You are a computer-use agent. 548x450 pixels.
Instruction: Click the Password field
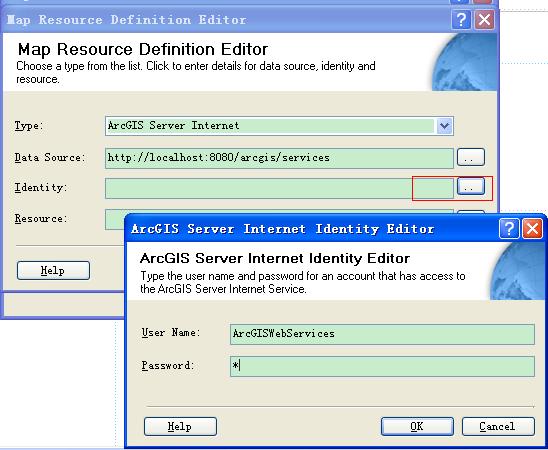click(x=382, y=366)
